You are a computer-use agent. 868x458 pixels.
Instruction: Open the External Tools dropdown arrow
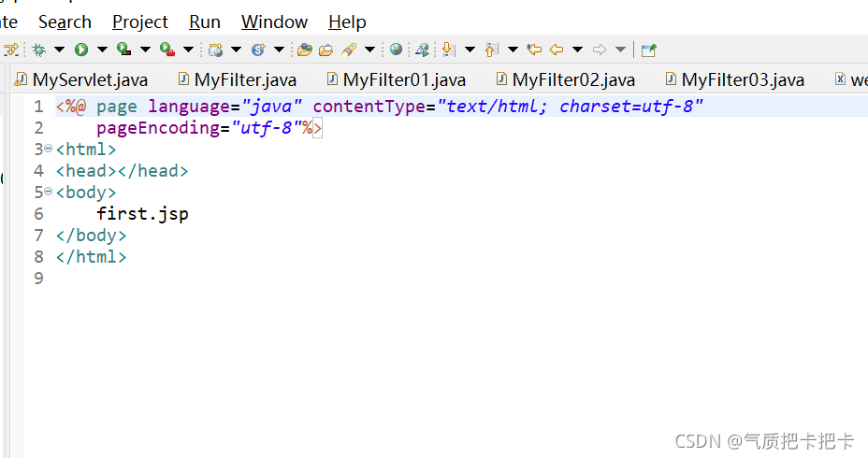188,50
